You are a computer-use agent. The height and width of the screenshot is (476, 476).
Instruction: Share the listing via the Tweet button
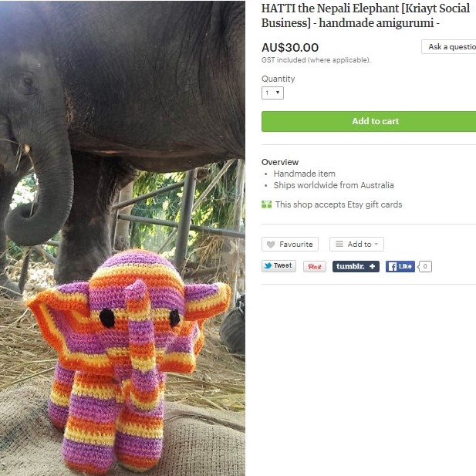coord(279,266)
